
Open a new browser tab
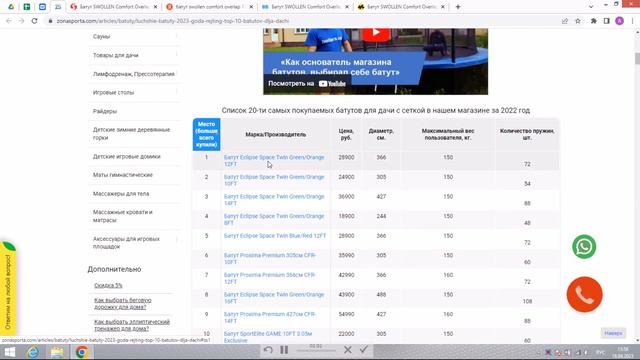[458, 7]
